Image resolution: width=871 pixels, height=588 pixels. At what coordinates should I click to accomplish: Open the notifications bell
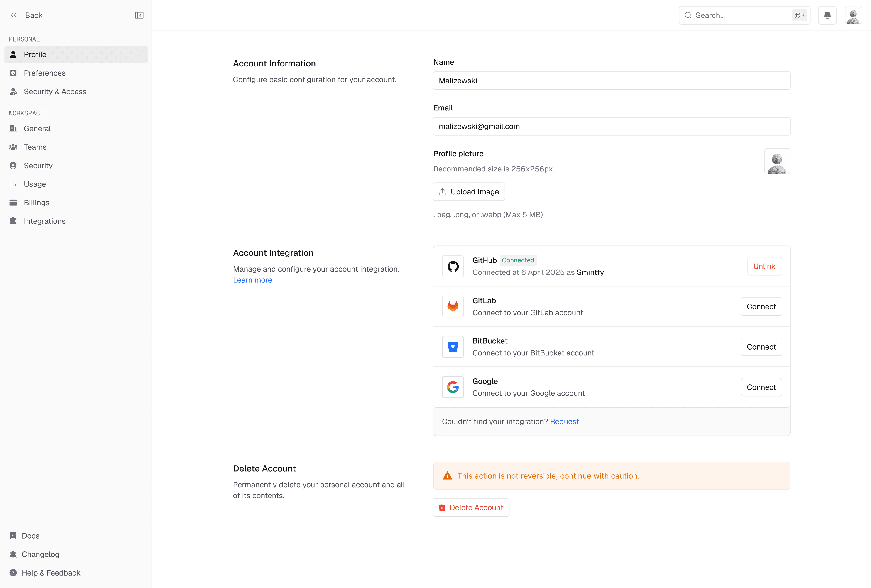coord(827,15)
